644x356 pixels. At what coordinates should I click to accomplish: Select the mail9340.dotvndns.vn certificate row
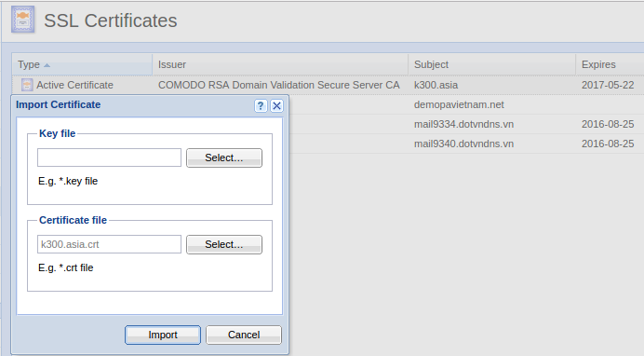[x=465, y=144]
